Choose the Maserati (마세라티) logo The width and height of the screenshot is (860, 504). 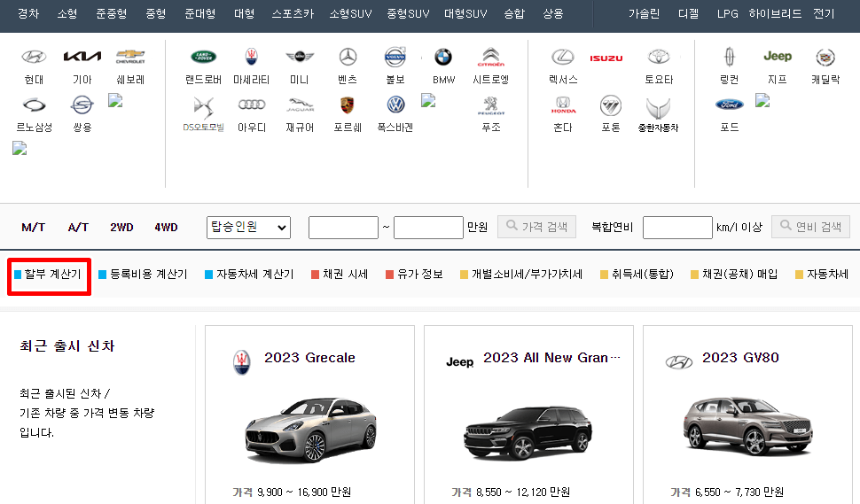251,56
